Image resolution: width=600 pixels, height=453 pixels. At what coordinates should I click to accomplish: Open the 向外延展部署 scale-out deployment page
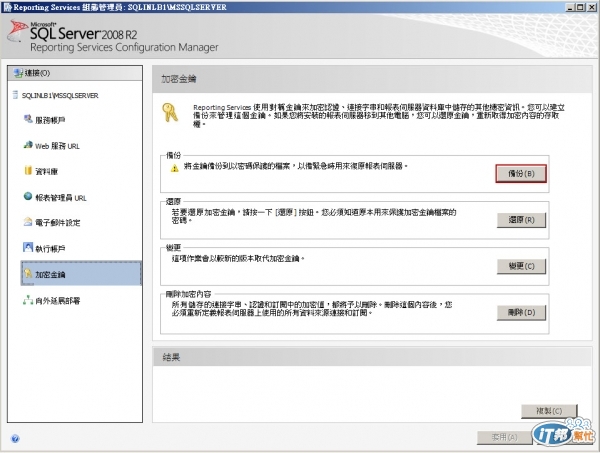[58, 301]
